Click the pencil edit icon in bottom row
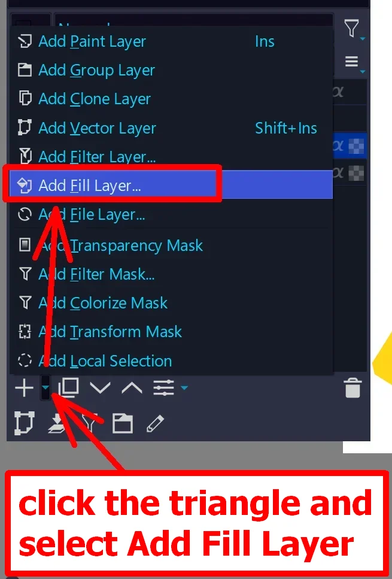The width and height of the screenshot is (392, 579). [155, 423]
